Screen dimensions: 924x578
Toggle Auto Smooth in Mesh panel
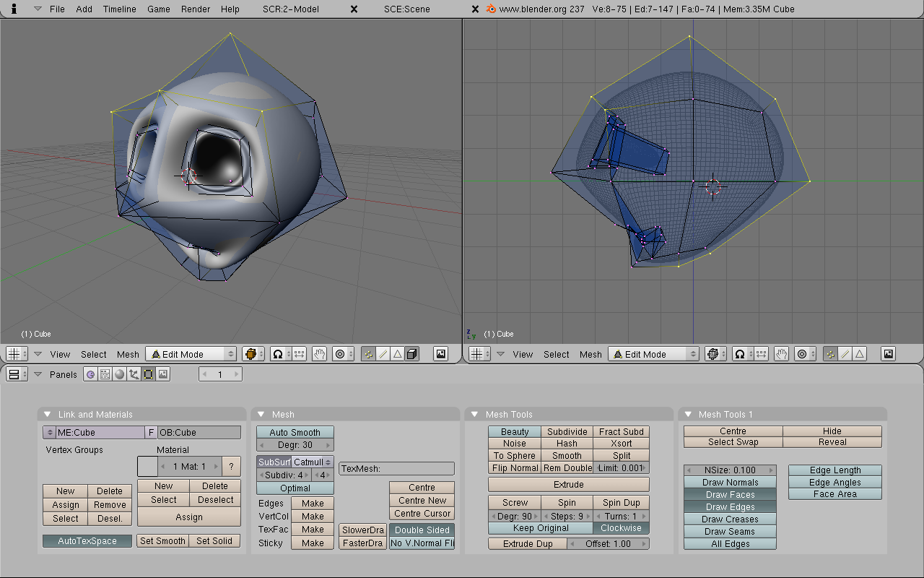295,432
